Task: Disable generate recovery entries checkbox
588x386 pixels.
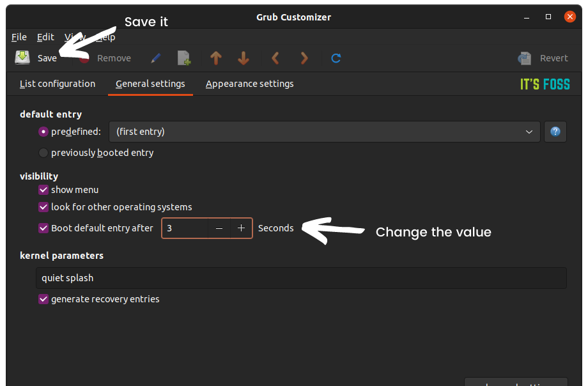Action: (x=43, y=299)
